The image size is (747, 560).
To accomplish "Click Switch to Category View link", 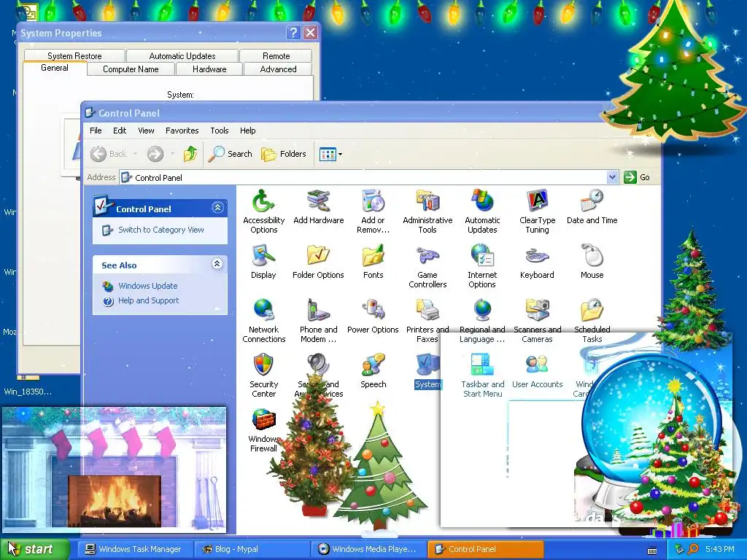I will tap(160, 230).
